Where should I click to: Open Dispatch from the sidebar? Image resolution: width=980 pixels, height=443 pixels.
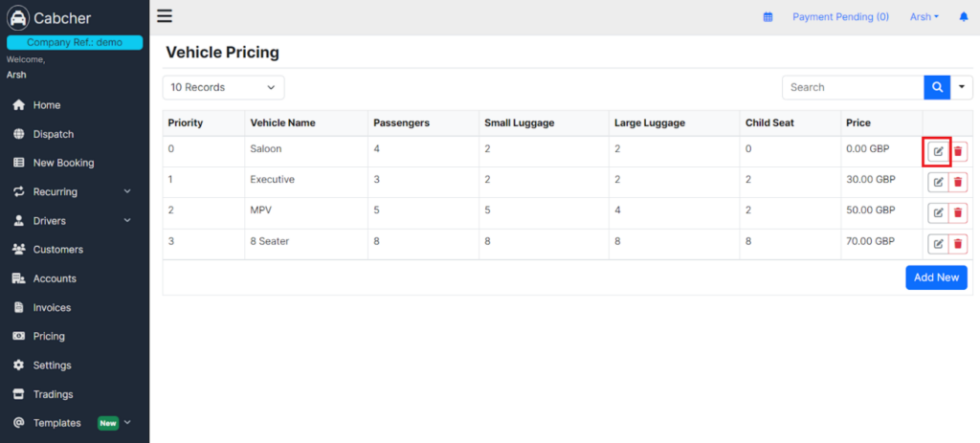[x=54, y=134]
